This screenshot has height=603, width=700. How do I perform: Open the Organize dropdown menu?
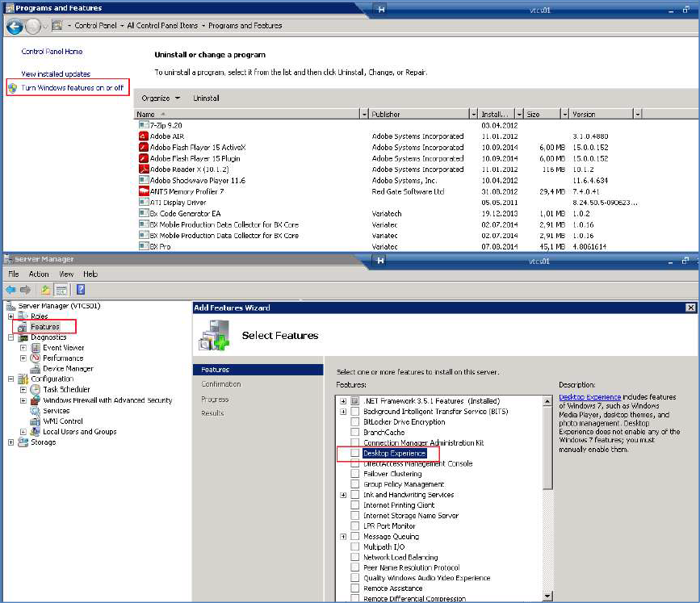click(158, 98)
